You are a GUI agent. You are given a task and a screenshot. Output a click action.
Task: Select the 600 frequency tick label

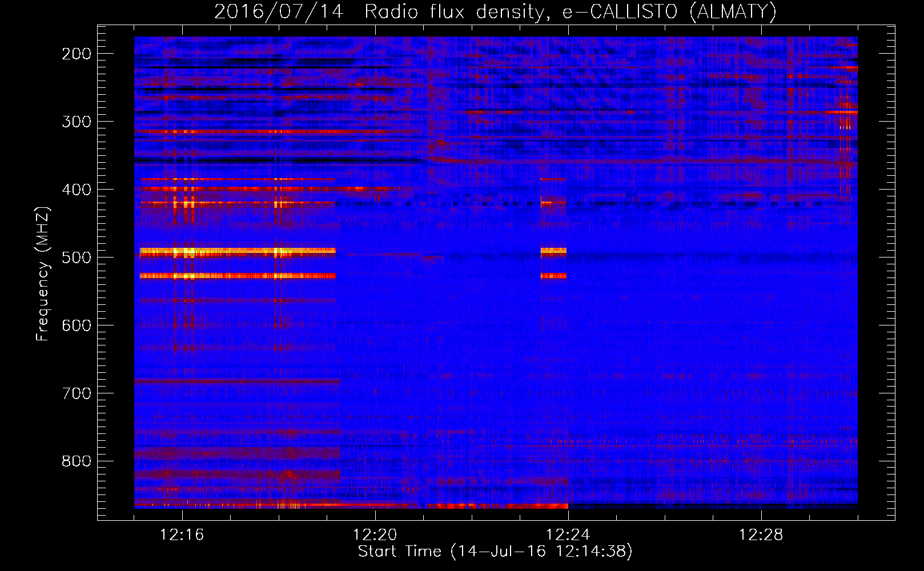point(76,325)
